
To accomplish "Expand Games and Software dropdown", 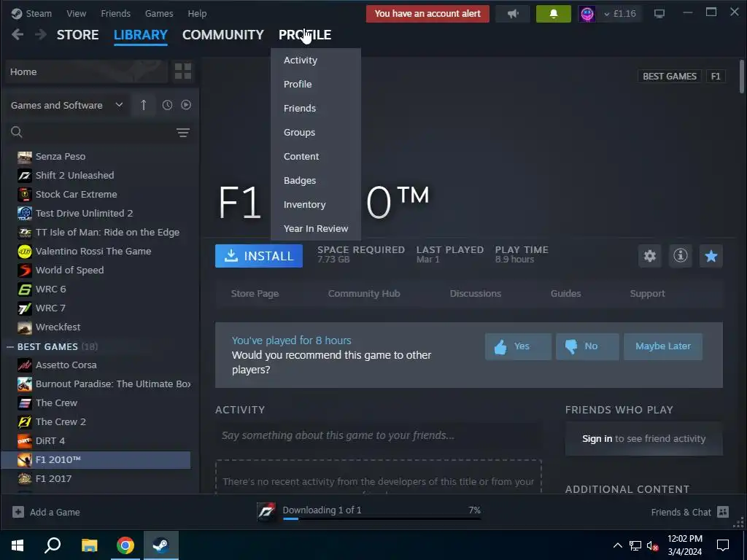I will [x=119, y=105].
